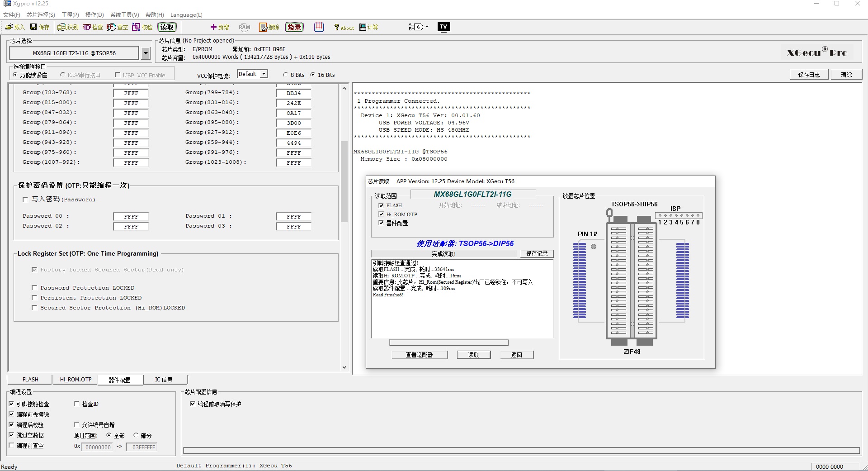Viewport: 868px width, 471px height.
Task: Click the 返回 button in read dialog
Action: point(516,355)
